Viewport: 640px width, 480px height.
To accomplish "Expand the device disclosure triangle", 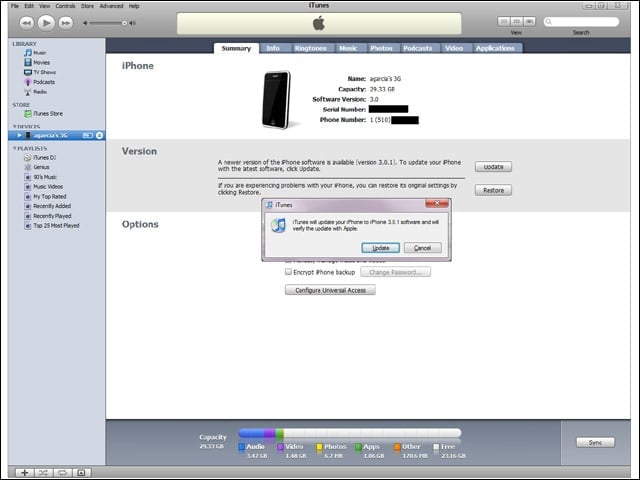I will pyautogui.click(x=19, y=135).
